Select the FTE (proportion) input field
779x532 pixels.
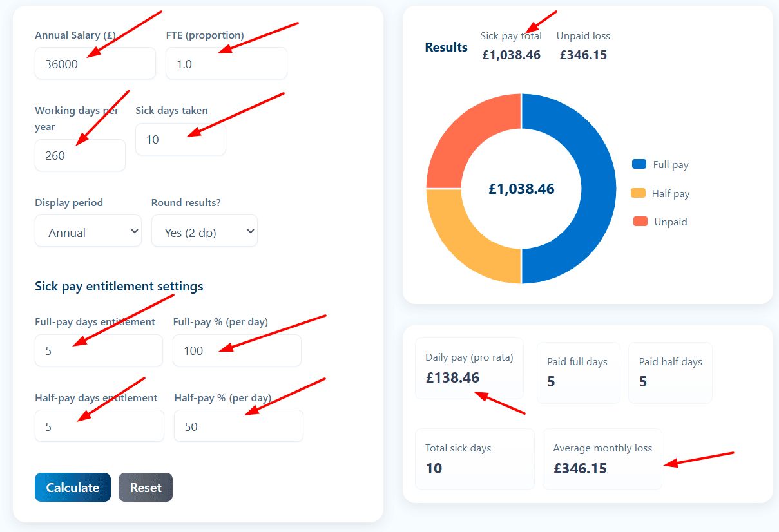226,63
